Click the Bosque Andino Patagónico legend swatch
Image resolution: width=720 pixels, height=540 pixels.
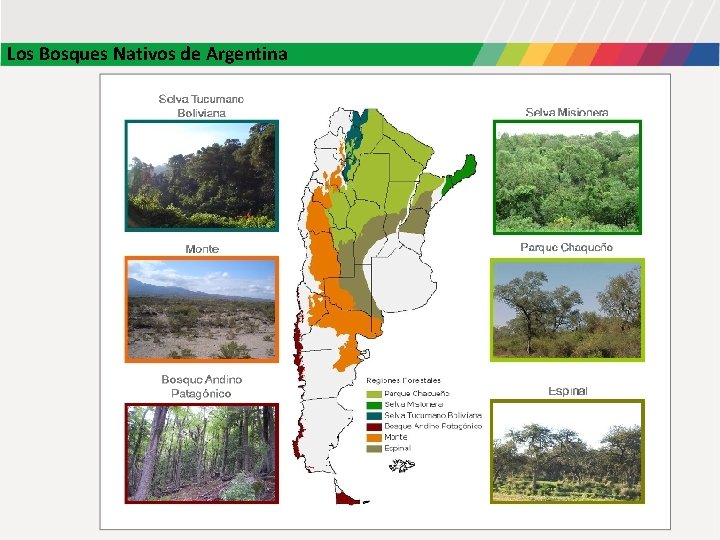tap(374, 427)
